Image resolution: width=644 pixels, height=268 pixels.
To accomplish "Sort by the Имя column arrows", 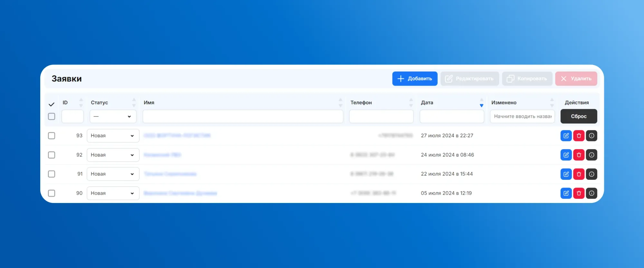I will [340, 103].
